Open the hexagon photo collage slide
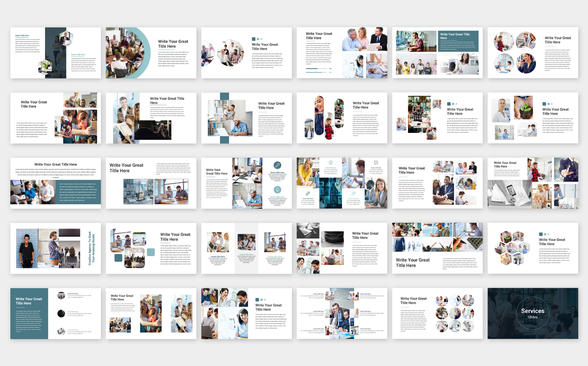This screenshot has width=588, height=366. tap(533, 248)
